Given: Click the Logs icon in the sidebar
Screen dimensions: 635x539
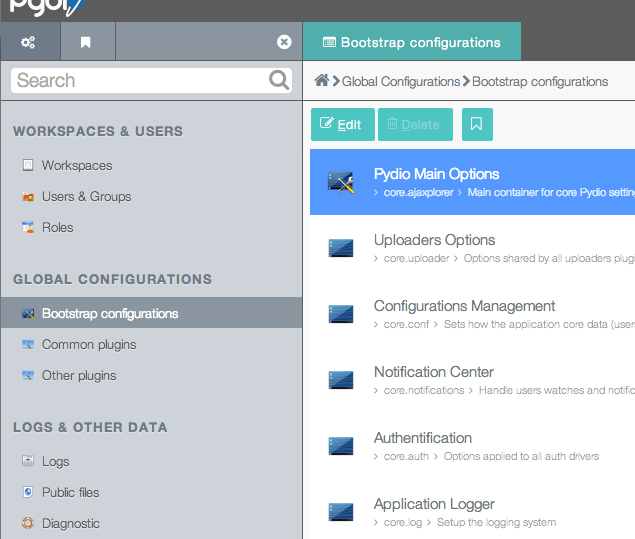Looking at the screenshot, I should tap(28, 461).
